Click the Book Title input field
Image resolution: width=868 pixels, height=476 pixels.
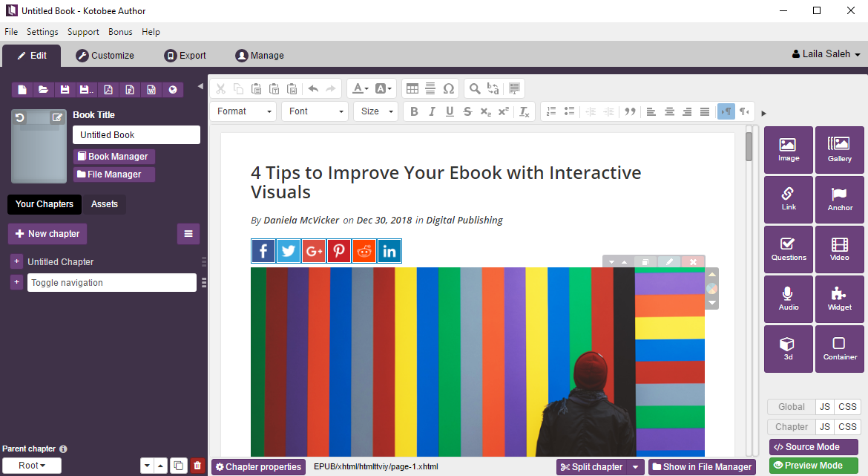pyautogui.click(x=137, y=135)
